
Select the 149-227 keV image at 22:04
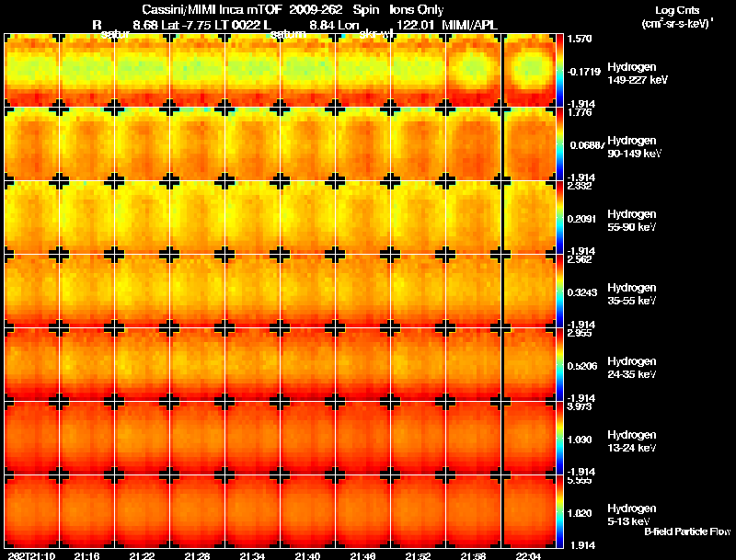coord(530,71)
